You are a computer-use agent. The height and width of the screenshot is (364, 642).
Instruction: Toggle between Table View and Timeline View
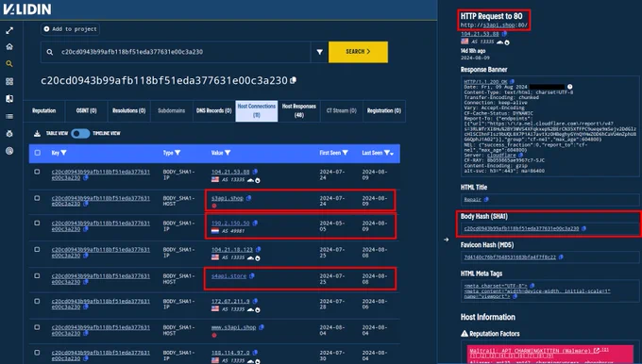(80, 133)
